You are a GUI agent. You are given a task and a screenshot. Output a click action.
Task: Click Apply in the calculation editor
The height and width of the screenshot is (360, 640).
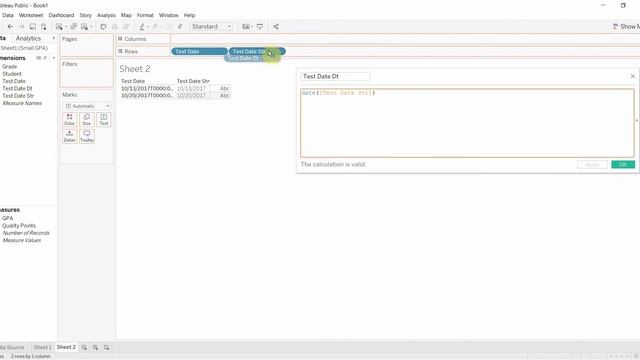pos(592,164)
